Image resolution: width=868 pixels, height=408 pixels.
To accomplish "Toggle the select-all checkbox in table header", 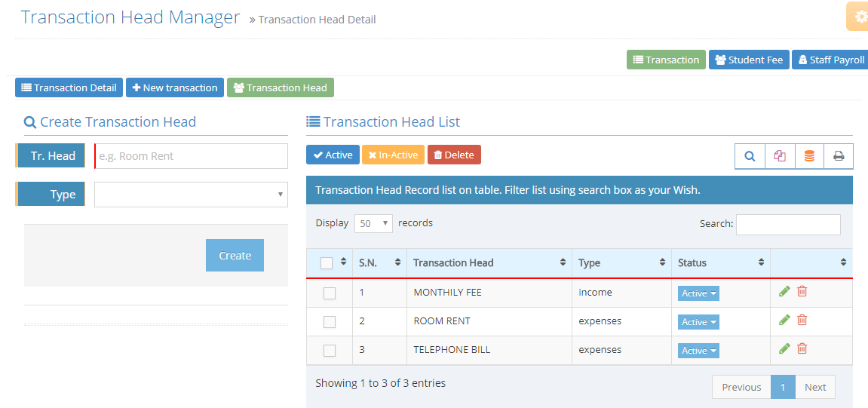I will coord(327,263).
